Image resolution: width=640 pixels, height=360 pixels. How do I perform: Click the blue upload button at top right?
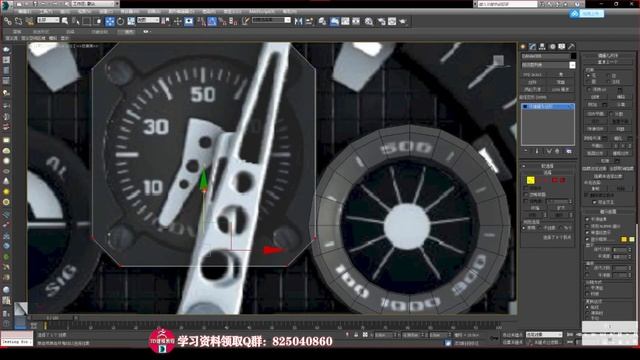pyautogui.click(x=587, y=13)
